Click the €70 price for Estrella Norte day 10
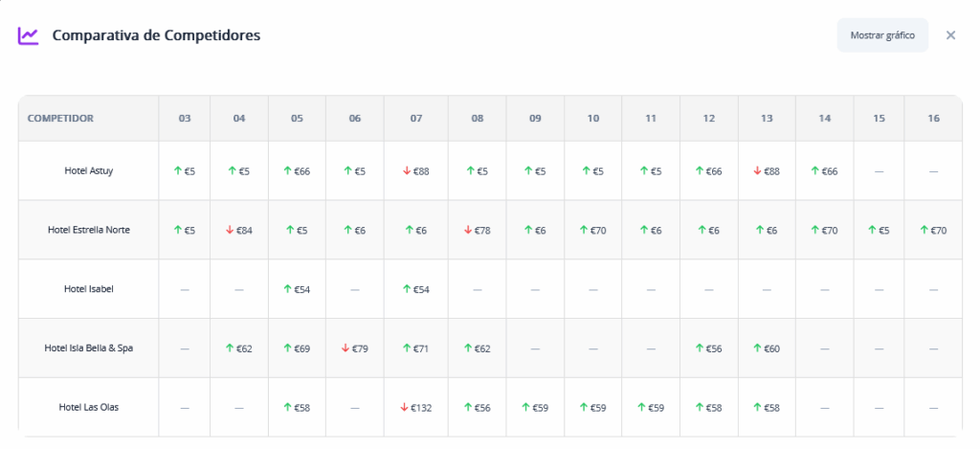This screenshot has height=449, width=980. point(599,230)
